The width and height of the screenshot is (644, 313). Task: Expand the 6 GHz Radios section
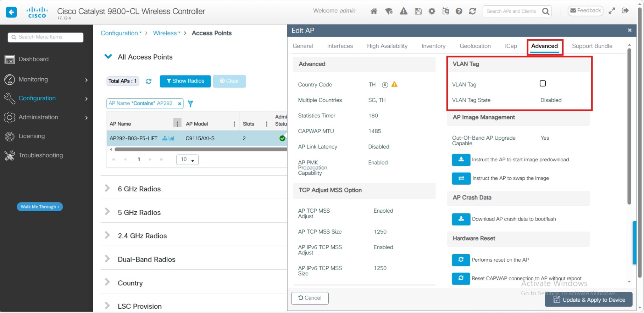click(107, 189)
